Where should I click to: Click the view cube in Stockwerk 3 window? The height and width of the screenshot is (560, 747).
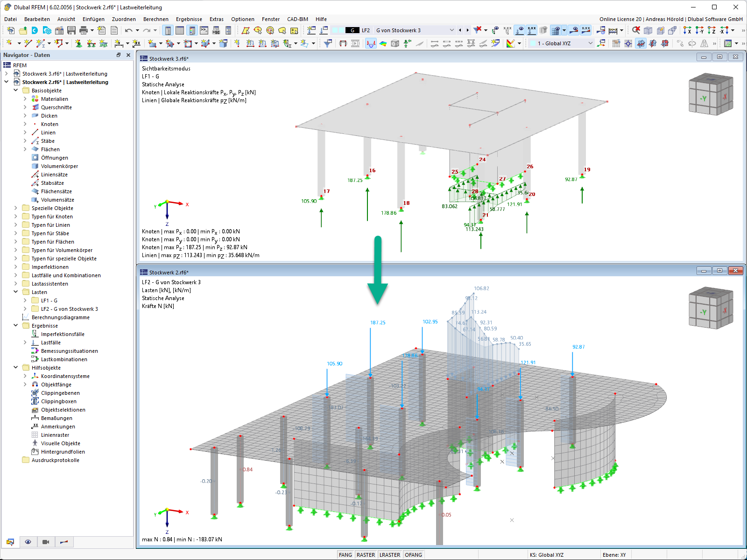point(711,94)
